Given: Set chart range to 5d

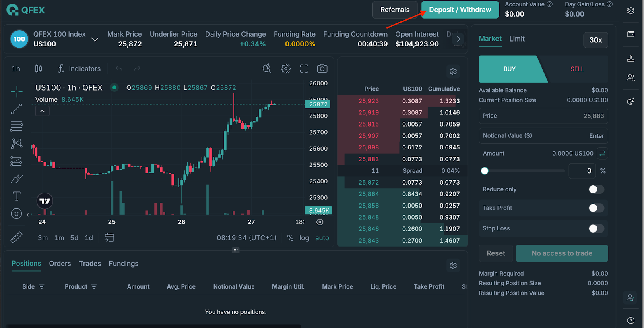Looking at the screenshot, I should [74, 238].
